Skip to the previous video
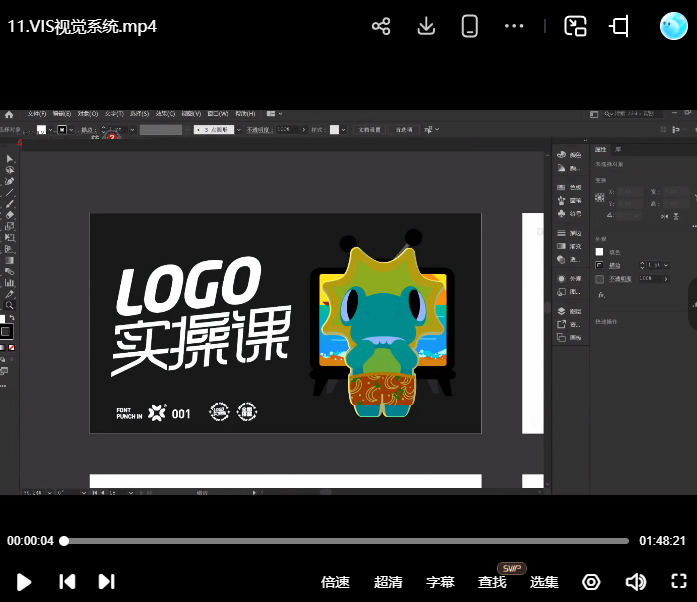This screenshot has width=697, height=602. (66, 582)
